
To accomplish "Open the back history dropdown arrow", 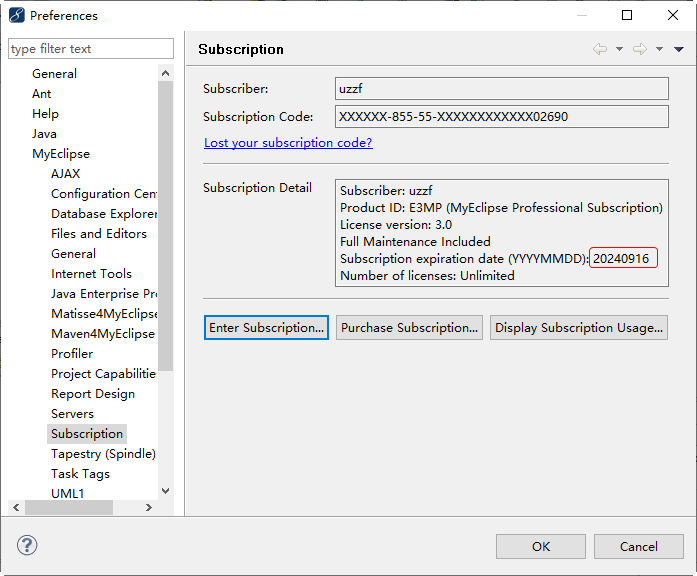I will click(x=619, y=49).
